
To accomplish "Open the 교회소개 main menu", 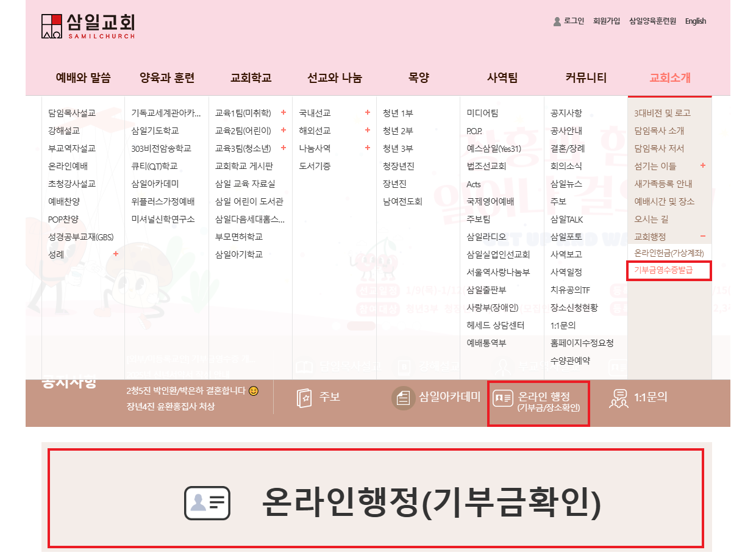I will coord(669,78).
